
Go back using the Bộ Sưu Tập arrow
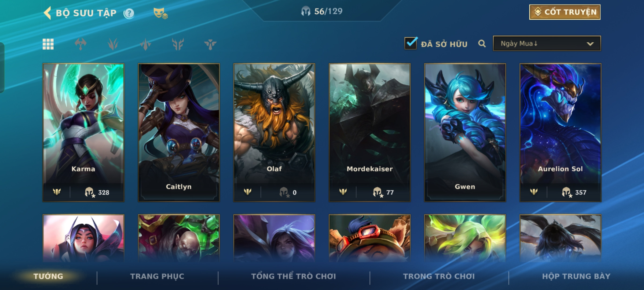(x=47, y=13)
